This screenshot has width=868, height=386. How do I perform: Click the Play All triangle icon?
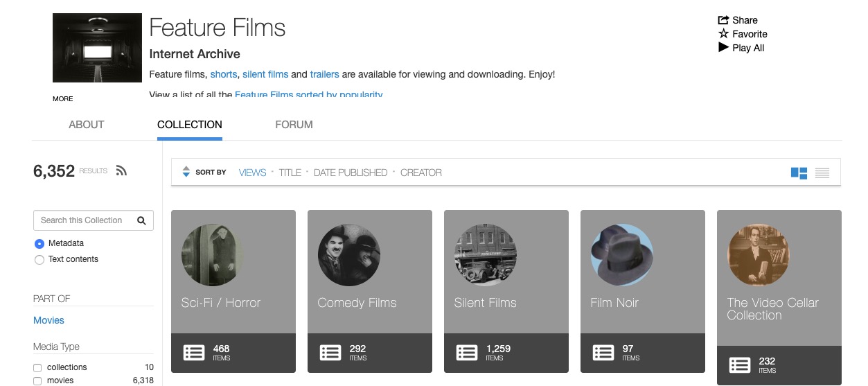click(x=723, y=47)
